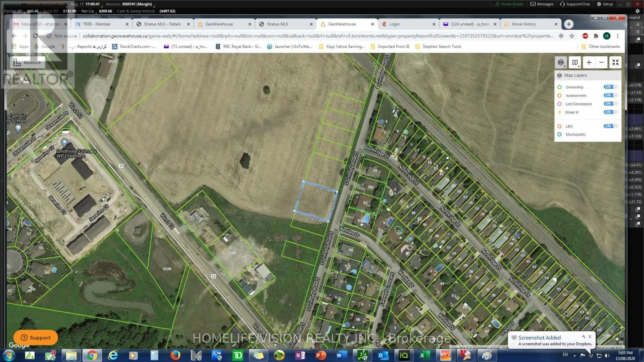Switch to the Move History tab
The image size is (644, 362).
pyautogui.click(x=524, y=24)
